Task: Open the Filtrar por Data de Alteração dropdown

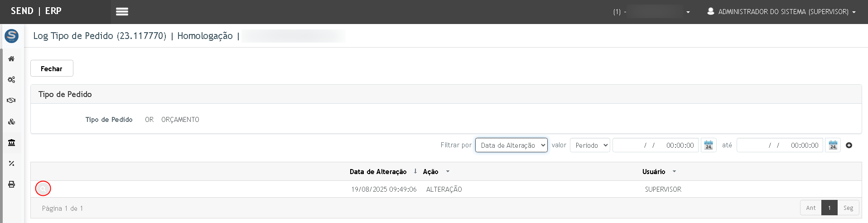Action: (511, 145)
